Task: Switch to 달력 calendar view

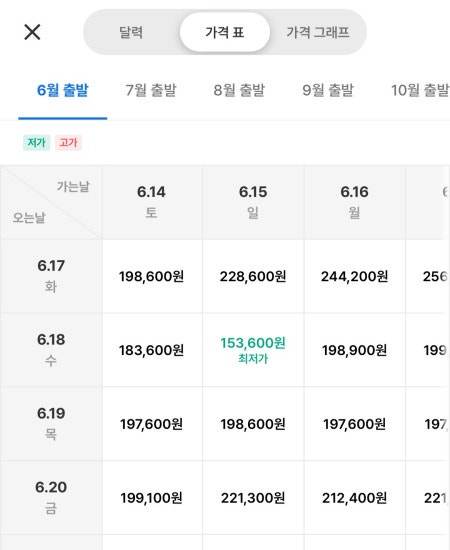Action: (131, 32)
